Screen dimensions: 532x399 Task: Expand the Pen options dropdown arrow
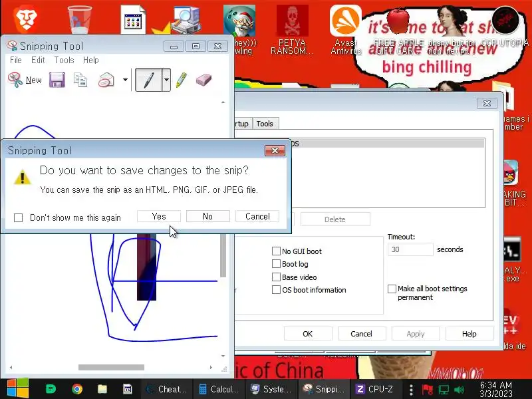166,80
